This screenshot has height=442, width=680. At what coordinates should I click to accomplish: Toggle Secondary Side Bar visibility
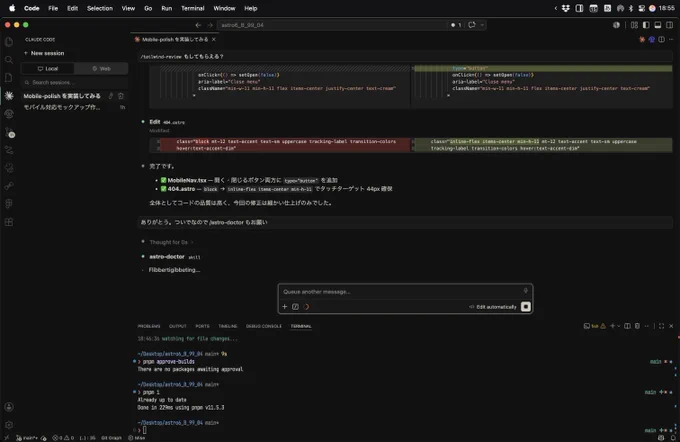(x=670, y=25)
